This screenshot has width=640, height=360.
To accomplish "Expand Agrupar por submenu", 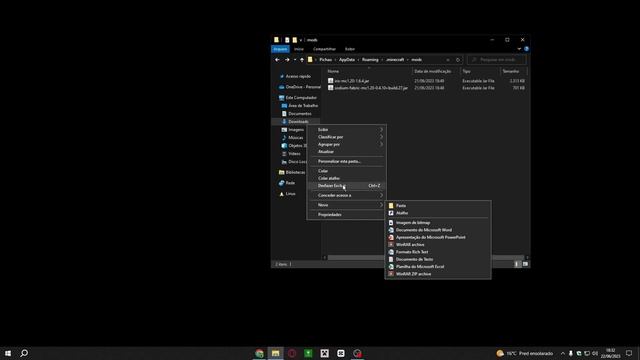I will [x=347, y=144].
